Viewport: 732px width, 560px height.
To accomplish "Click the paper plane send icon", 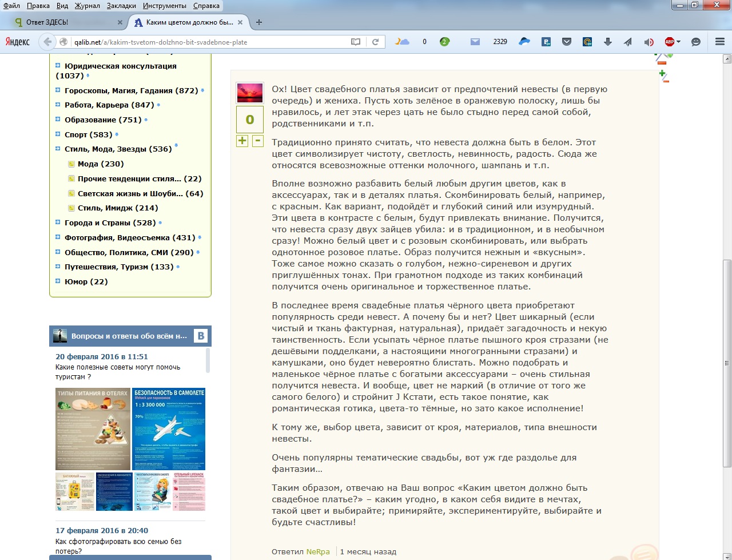I will pos(628,42).
